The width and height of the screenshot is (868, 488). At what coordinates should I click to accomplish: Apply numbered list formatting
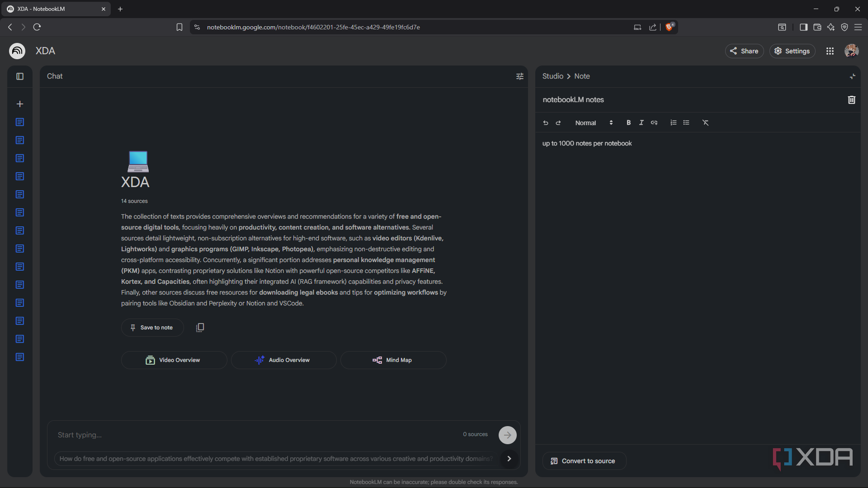point(674,123)
